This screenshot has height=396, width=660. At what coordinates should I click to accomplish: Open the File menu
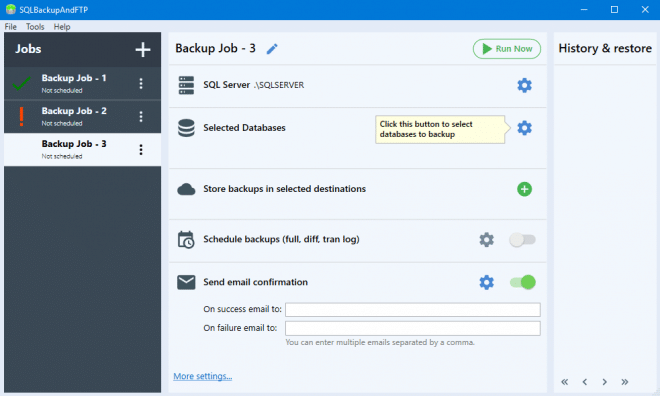(x=11, y=27)
